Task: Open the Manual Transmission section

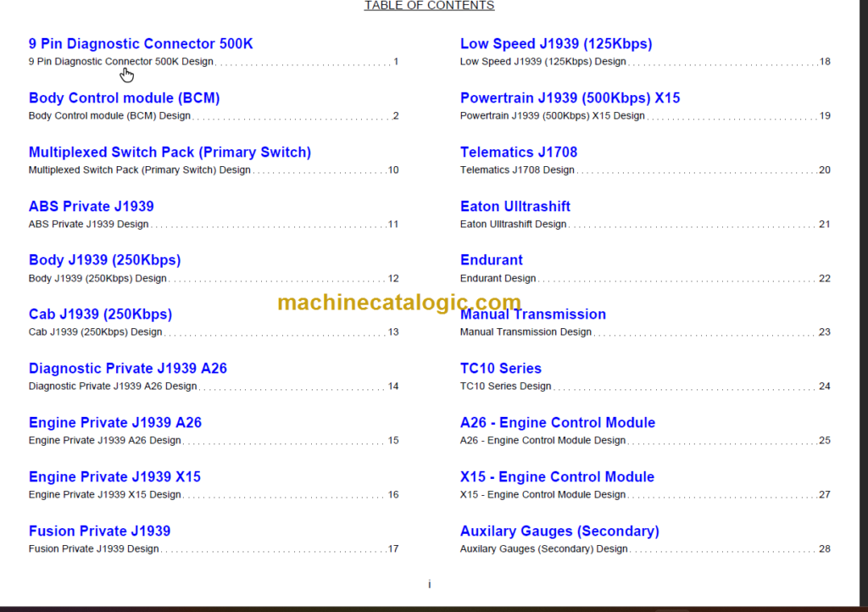Action: tap(533, 314)
